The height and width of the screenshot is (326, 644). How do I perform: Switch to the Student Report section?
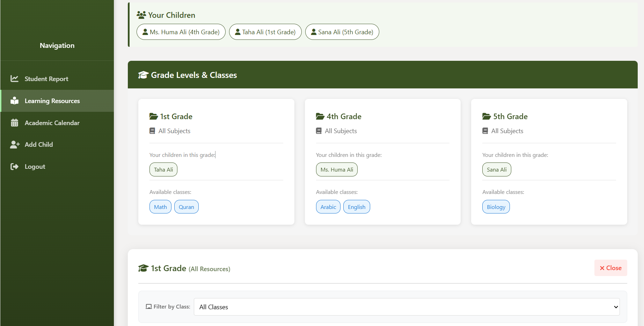[46, 79]
